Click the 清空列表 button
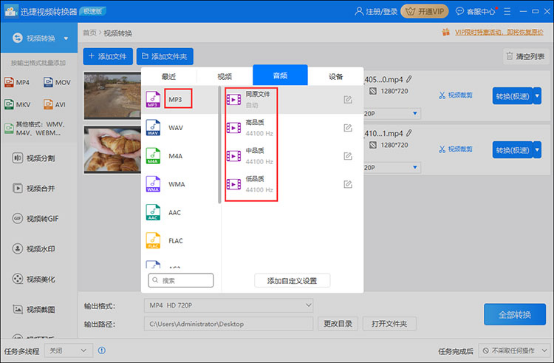 pos(526,57)
